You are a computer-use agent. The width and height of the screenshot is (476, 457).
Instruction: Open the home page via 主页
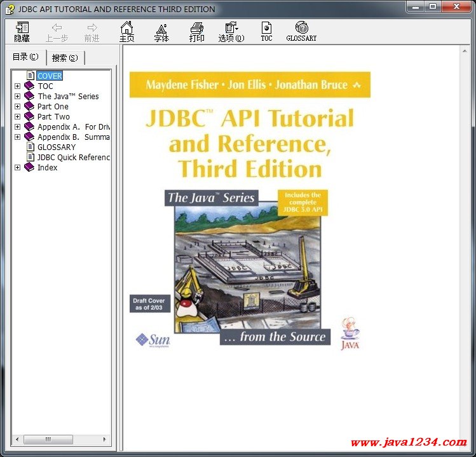126,32
